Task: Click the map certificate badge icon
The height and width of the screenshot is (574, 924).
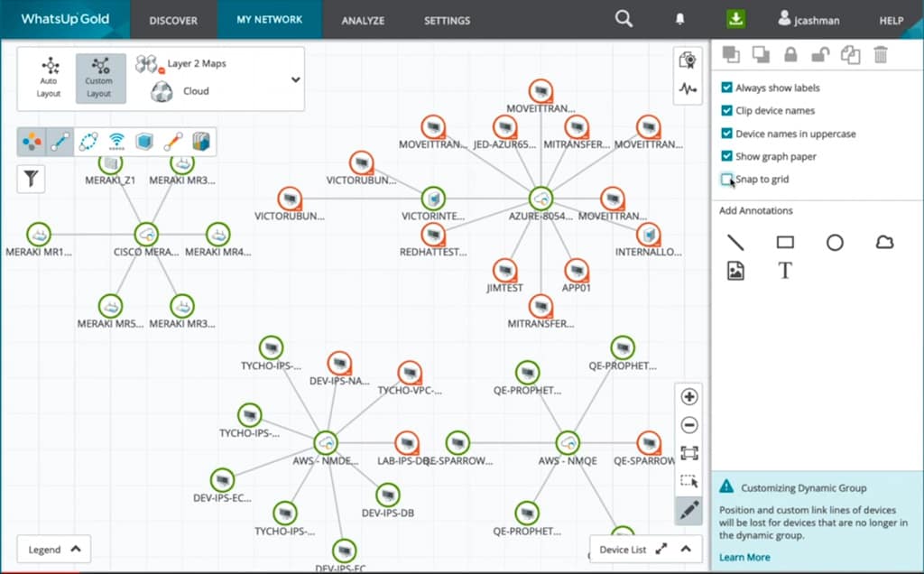Action: coord(687,60)
